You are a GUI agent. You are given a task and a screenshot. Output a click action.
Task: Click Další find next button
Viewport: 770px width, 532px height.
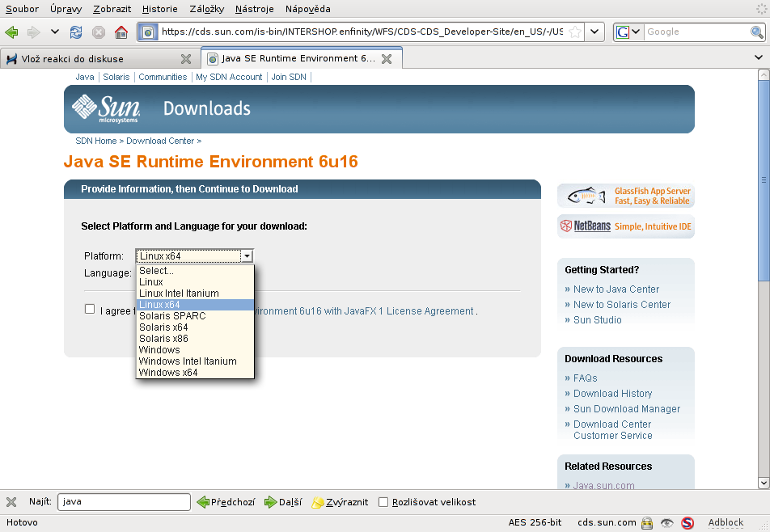[283, 502]
